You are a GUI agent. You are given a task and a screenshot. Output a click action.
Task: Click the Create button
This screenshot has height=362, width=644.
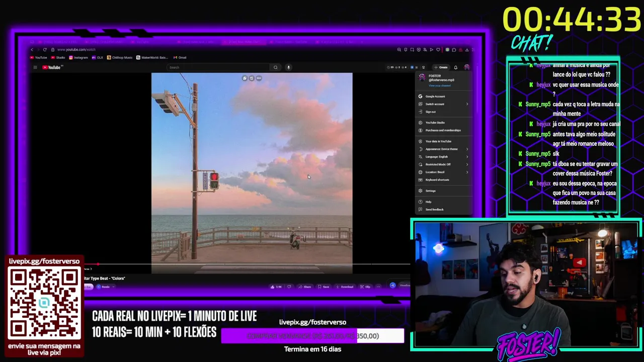pyautogui.click(x=441, y=67)
